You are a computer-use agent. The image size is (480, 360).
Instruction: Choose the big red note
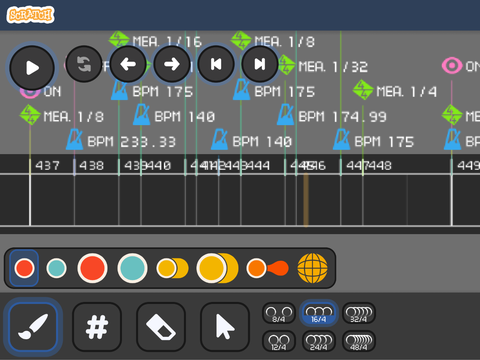pos(92,268)
